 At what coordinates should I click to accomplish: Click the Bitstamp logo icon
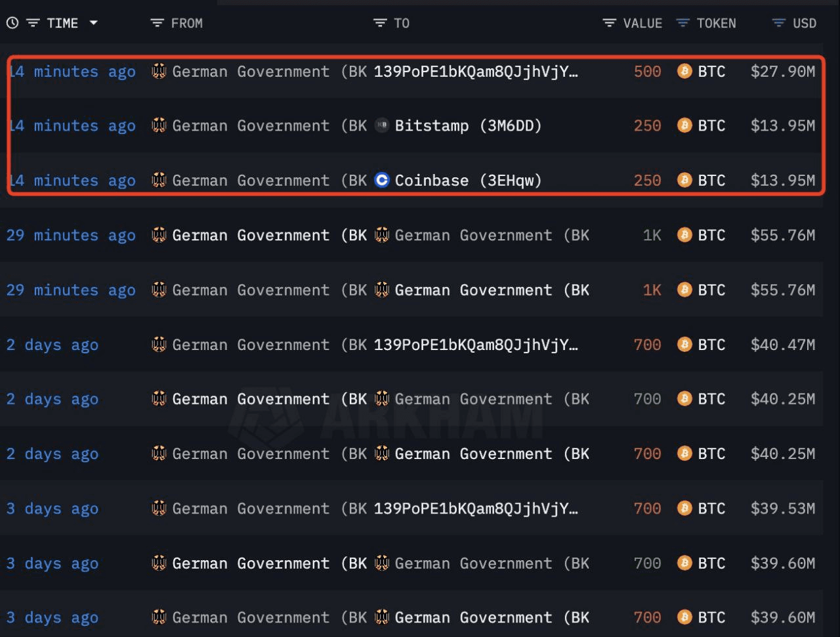point(382,125)
